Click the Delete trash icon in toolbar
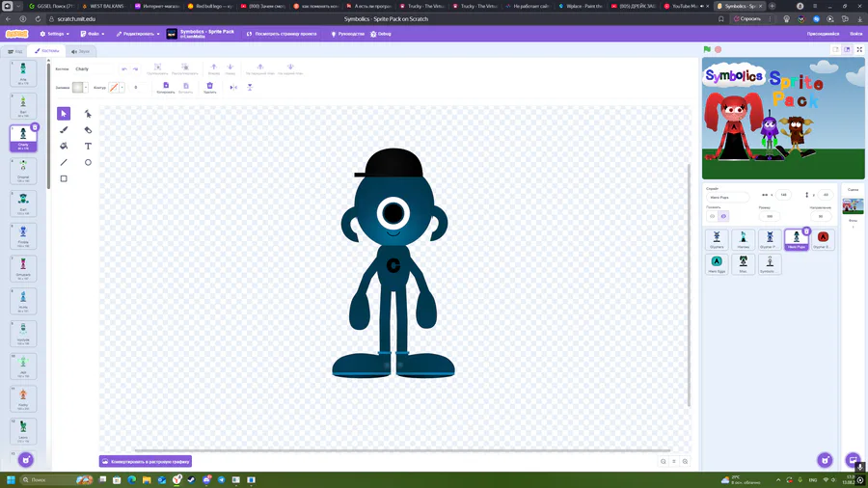The width and height of the screenshot is (868, 488). [x=210, y=85]
